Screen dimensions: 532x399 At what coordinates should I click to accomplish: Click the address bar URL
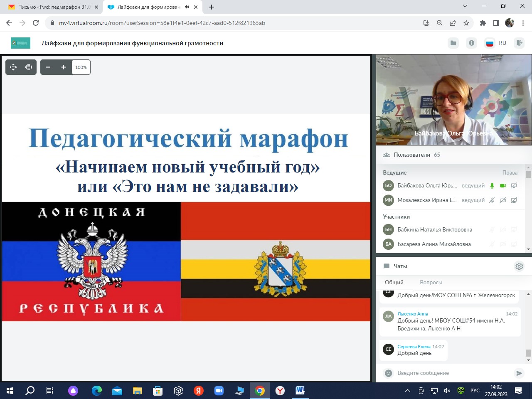162,23
